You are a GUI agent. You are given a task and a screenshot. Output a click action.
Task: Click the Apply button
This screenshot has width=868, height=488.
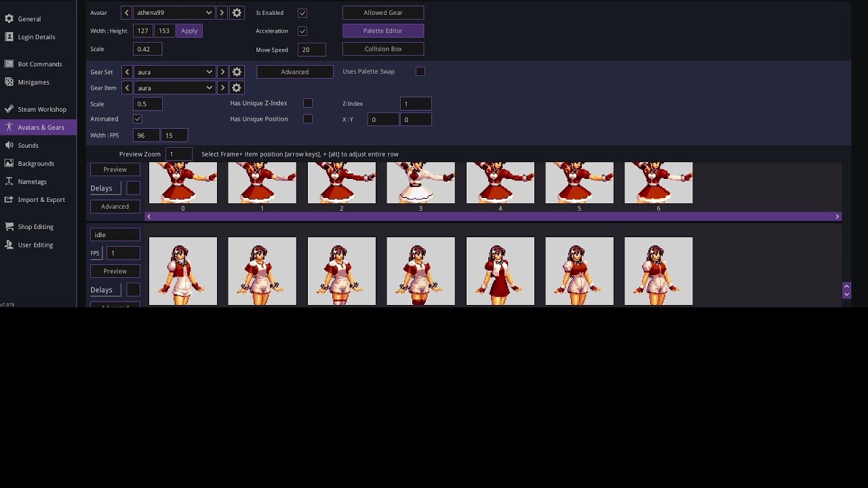pos(189,30)
